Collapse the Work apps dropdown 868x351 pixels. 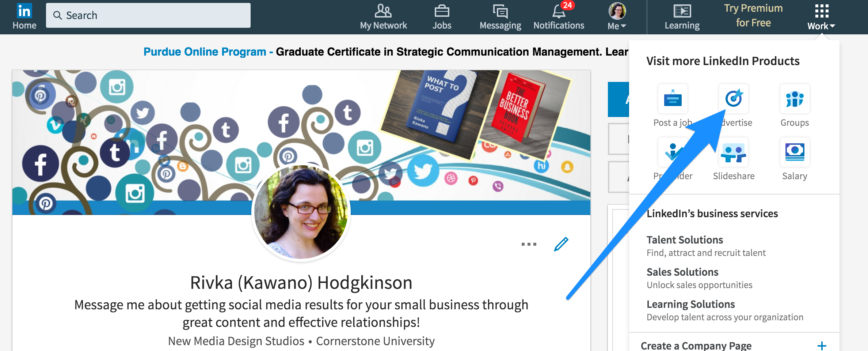tap(821, 16)
